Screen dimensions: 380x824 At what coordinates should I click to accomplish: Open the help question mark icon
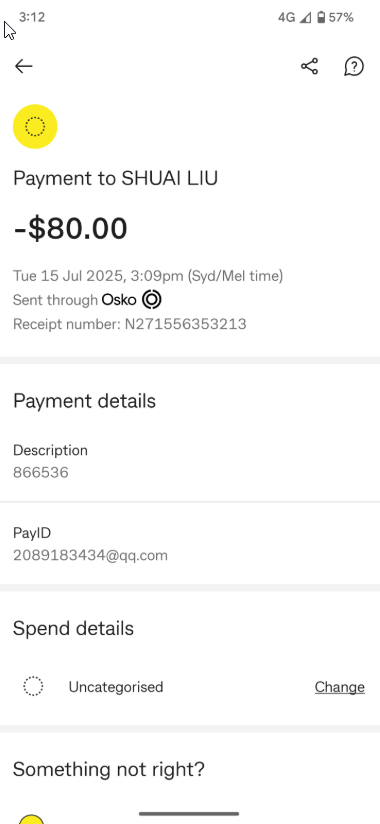point(354,66)
